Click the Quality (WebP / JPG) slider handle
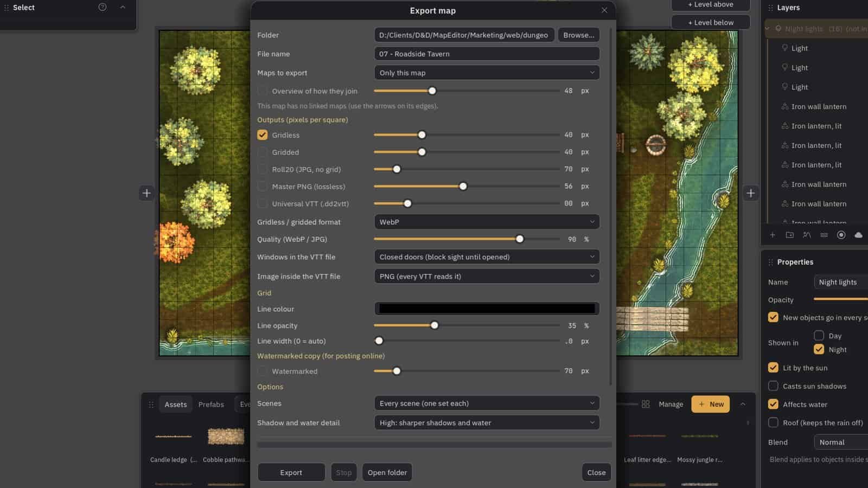The height and width of the screenshot is (488, 868). pos(520,239)
